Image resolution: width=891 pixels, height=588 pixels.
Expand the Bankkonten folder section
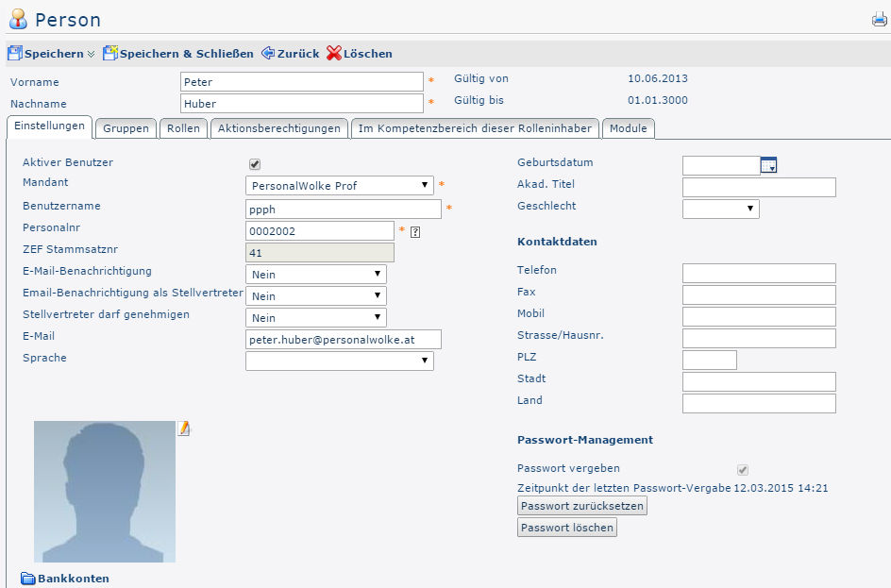28,579
